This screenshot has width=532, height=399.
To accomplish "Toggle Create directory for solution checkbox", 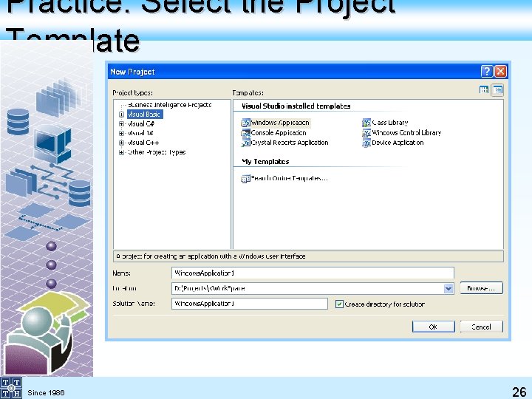I will (339, 304).
